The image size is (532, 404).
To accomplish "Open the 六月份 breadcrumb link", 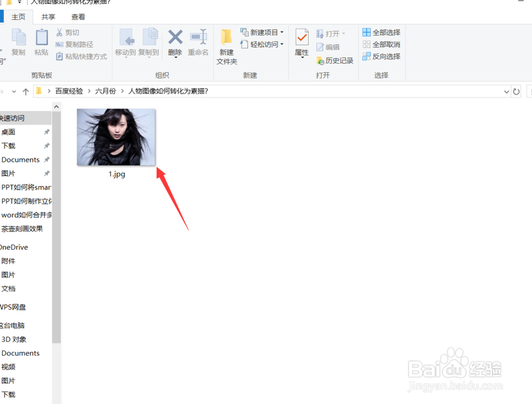I will pos(105,91).
